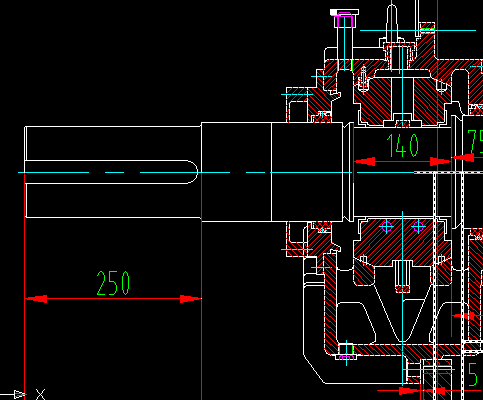Click the green 5 at the bottom right
This screenshot has height=400, width=483.
[x=473, y=374]
